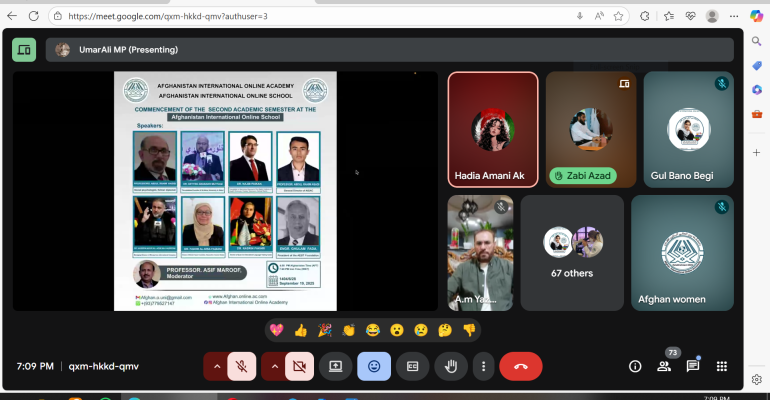Select Hadia Amani Ak video tile
This screenshot has height=400, width=770.
[492, 129]
